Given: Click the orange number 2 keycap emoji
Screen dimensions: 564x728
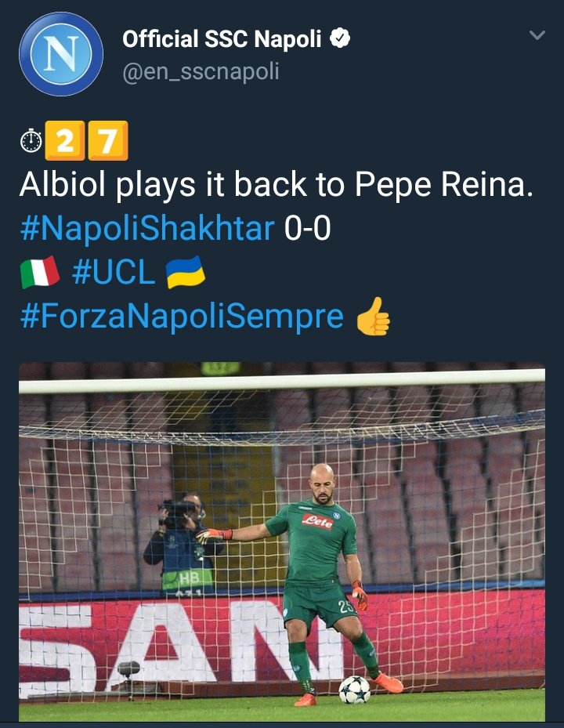Looking at the screenshot, I should coord(66,142).
